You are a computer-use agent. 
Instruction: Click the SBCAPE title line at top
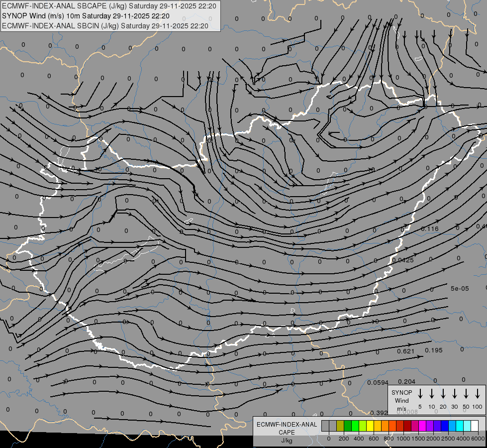click(109, 6)
